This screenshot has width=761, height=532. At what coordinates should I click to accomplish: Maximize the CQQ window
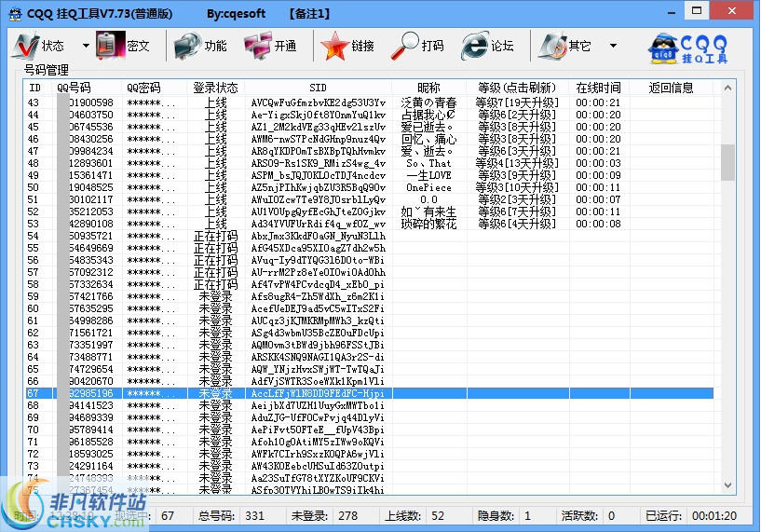(697, 10)
